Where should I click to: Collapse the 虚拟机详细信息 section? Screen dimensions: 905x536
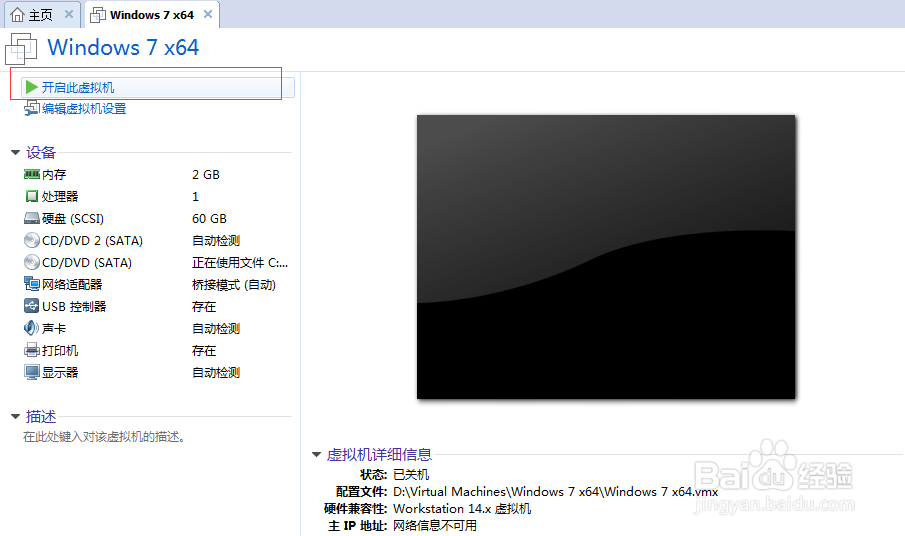(x=316, y=455)
